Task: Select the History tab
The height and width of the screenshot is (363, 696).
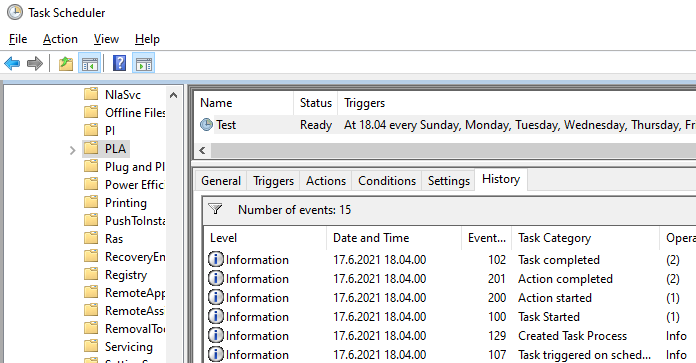Action: (x=501, y=179)
